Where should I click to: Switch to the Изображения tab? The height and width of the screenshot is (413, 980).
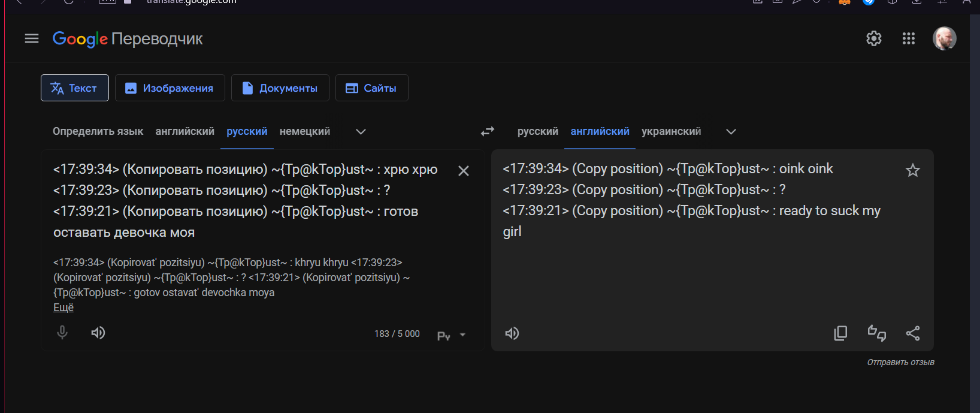(x=170, y=88)
